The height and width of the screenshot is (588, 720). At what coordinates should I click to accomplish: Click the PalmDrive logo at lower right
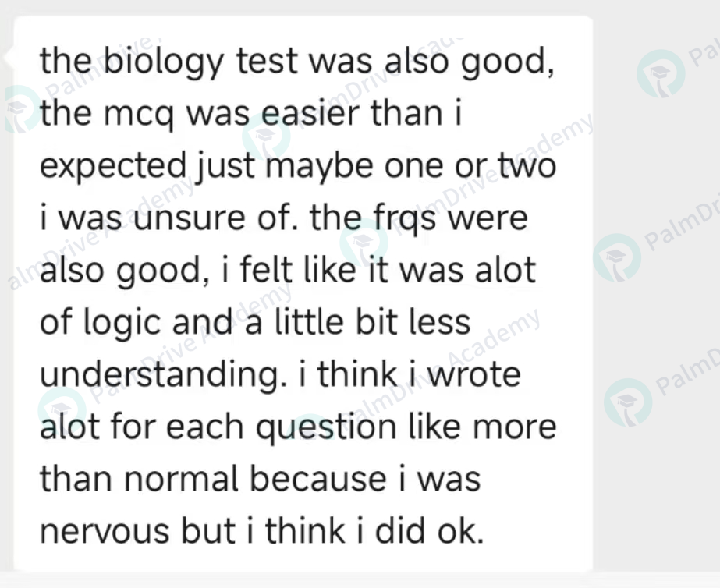coord(628,402)
